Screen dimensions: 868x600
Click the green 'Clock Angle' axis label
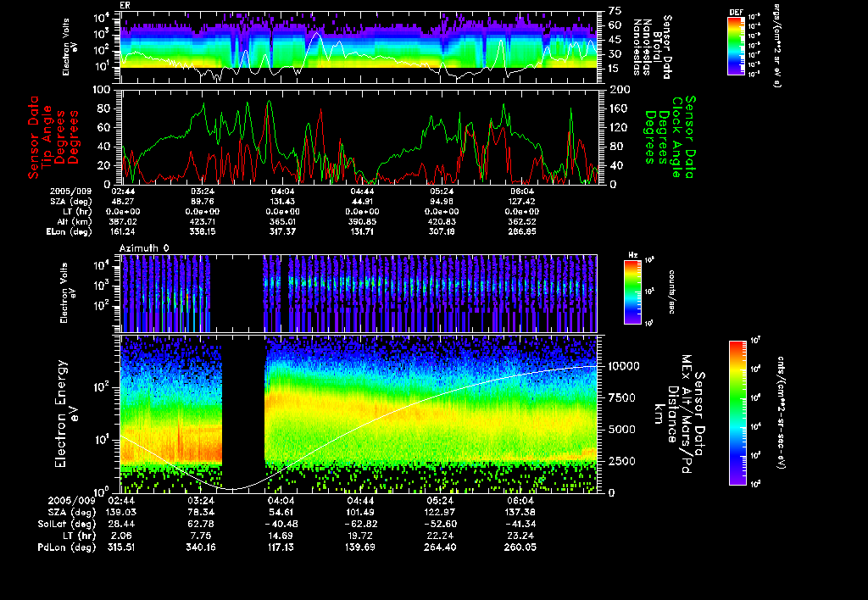(676, 137)
